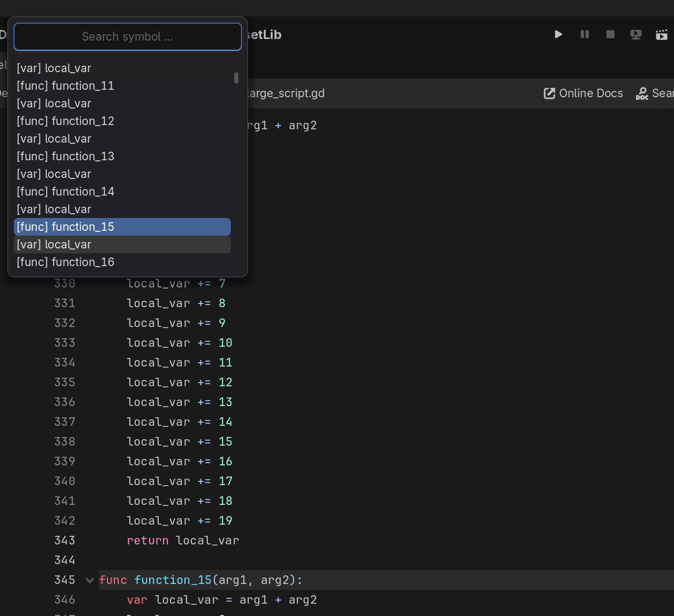This screenshot has height=616, width=674.
Task: Run the remote debug scene icon
Action: [x=636, y=34]
